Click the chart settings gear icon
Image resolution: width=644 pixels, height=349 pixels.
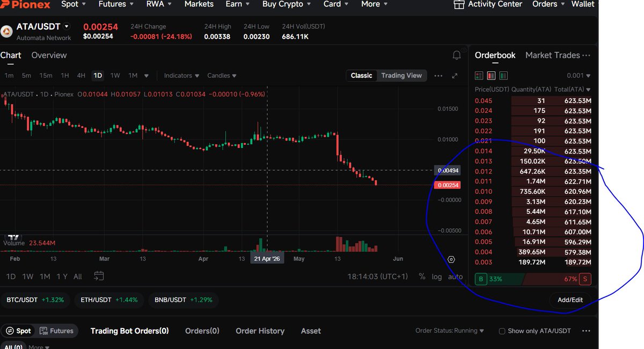tap(451, 259)
